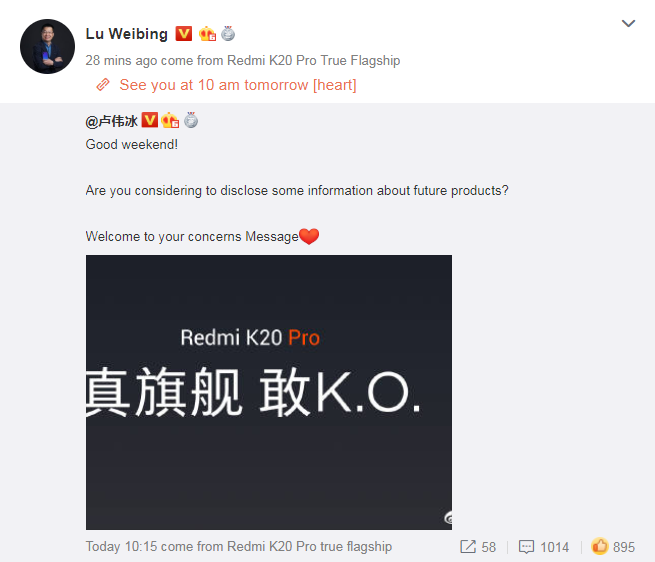Open Lu Weibing's profile avatar
The width and height of the screenshot is (655, 562).
pyautogui.click(x=47, y=46)
